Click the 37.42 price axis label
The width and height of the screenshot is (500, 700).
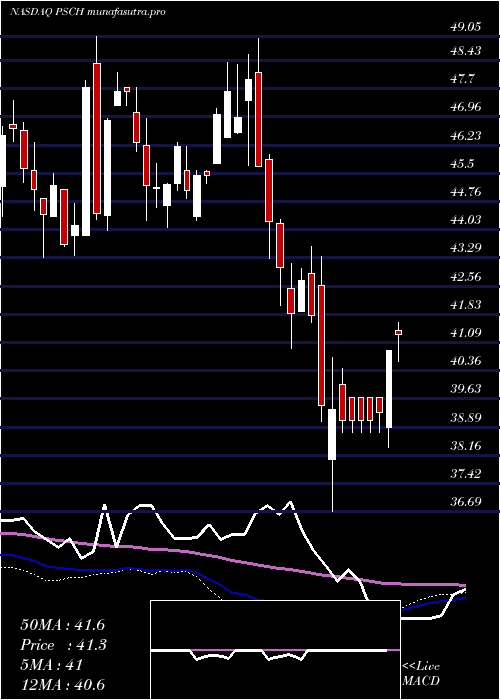[465, 474]
